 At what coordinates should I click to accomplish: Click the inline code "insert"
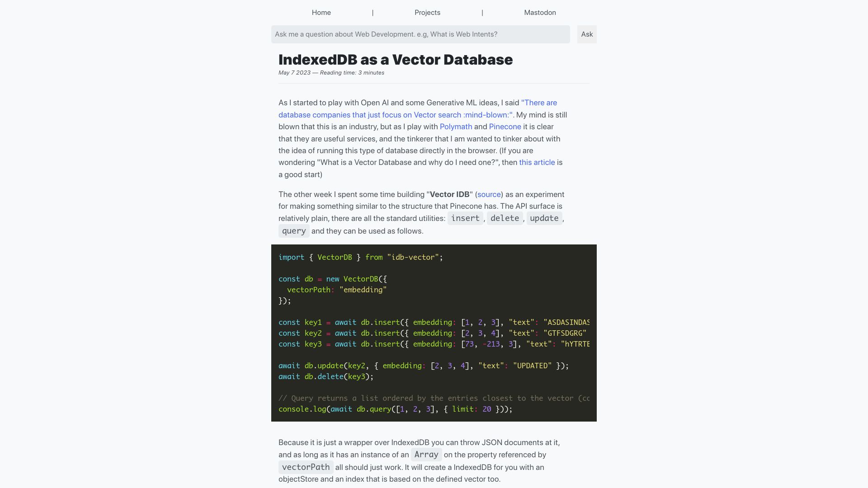tap(465, 218)
